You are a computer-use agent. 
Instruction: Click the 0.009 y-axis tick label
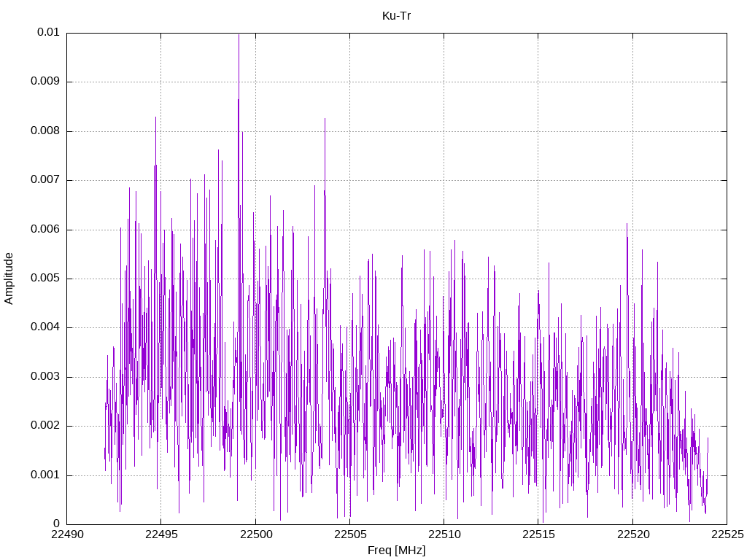pyautogui.click(x=45, y=81)
